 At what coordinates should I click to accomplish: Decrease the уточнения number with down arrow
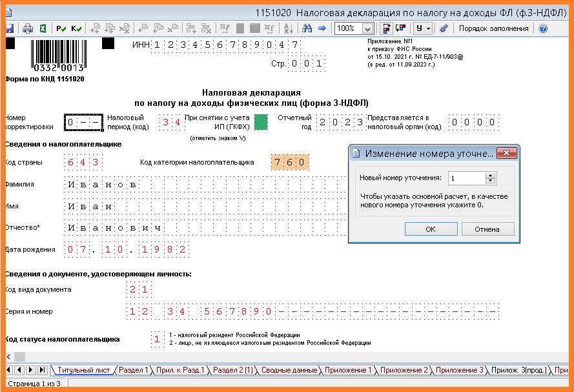coord(491,181)
